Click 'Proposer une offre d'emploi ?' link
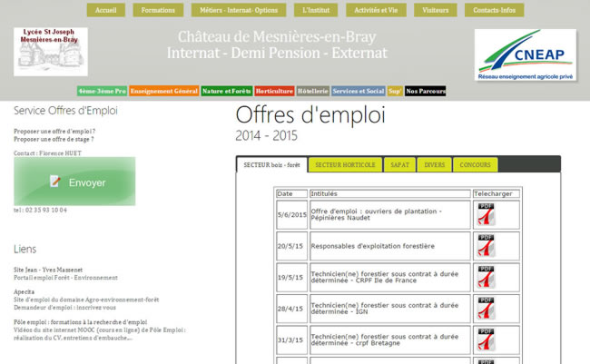Viewport: 590px width, 364px height. pos(54,132)
